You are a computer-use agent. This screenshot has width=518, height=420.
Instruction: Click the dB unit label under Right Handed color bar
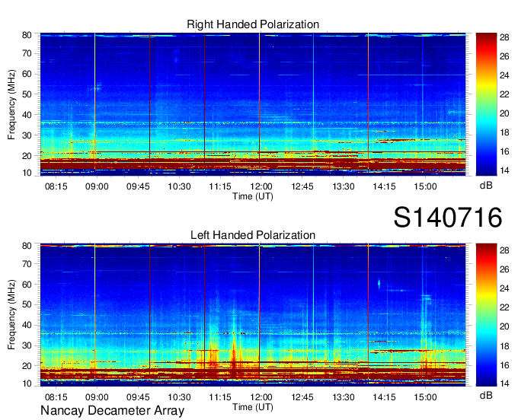coord(486,186)
